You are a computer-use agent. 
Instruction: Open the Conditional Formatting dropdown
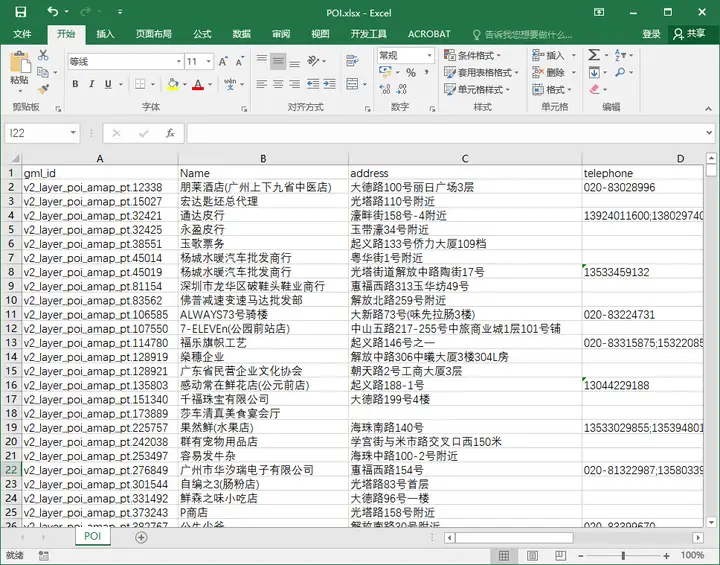[472, 56]
